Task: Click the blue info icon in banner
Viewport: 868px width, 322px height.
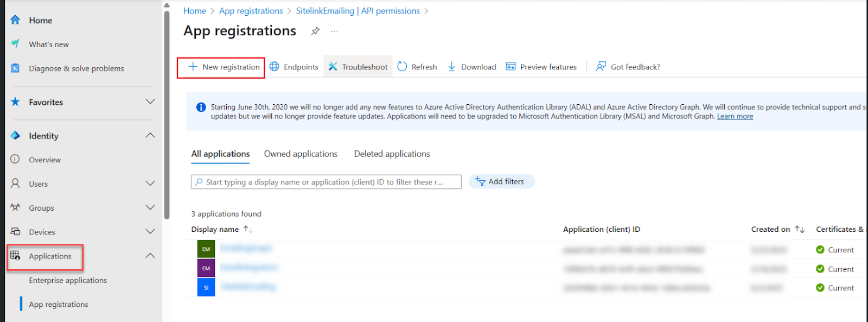Action: tap(201, 107)
